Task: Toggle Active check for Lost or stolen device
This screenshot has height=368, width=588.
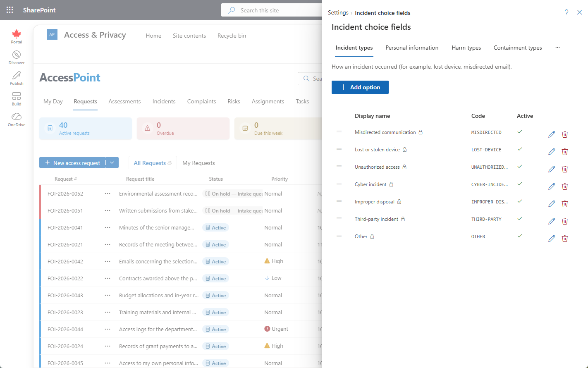Action: pyautogui.click(x=520, y=149)
